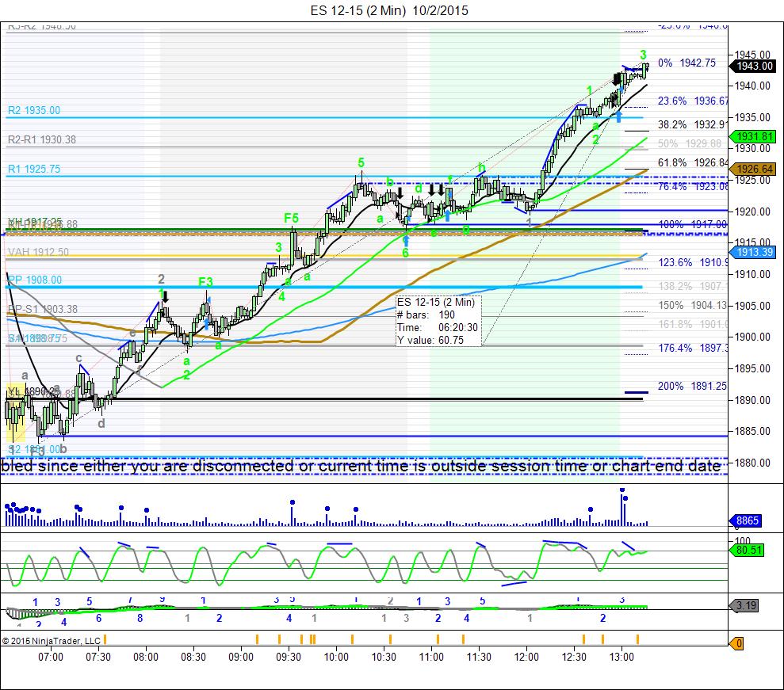Click the 1920.00 price axis label
Screen dimensions: 784x690
(x=752, y=212)
